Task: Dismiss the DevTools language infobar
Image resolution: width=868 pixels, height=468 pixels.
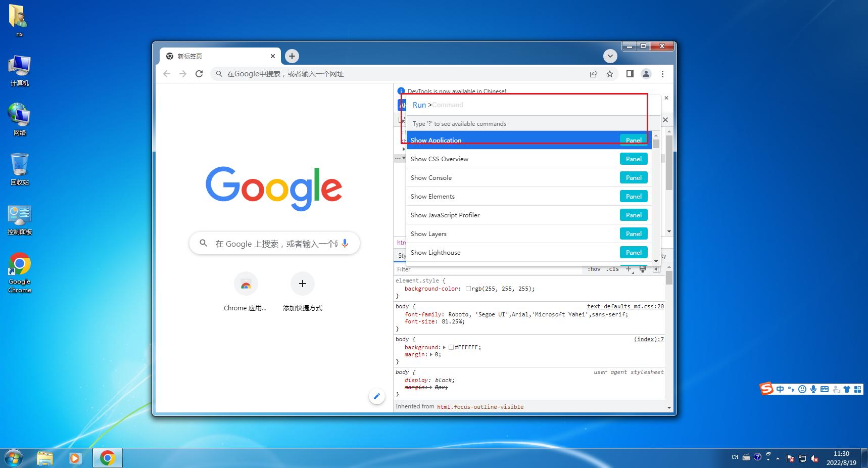Action: tap(666, 98)
